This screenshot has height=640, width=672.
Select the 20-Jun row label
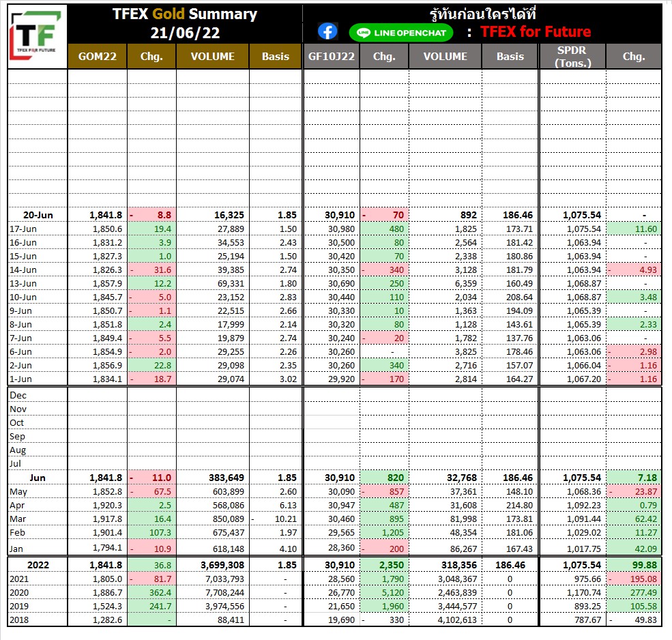[x=38, y=215]
